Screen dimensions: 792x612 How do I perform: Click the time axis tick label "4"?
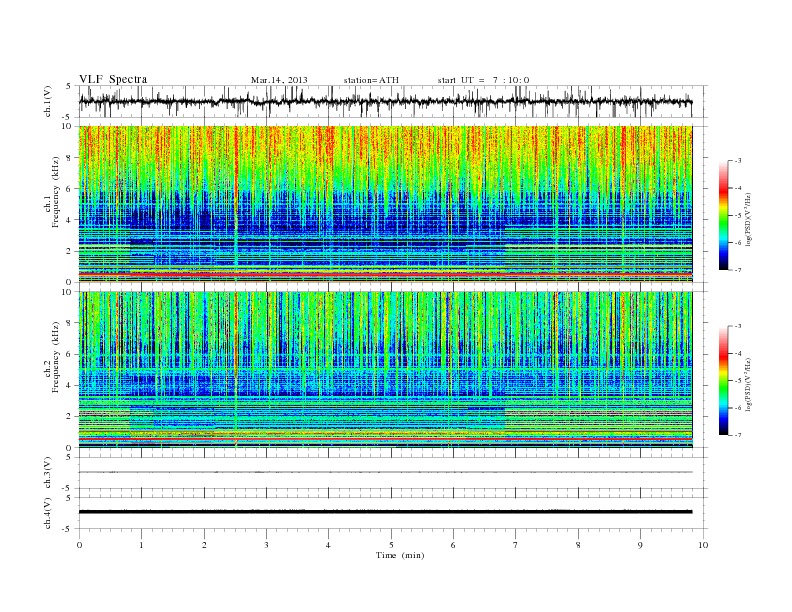(x=329, y=545)
